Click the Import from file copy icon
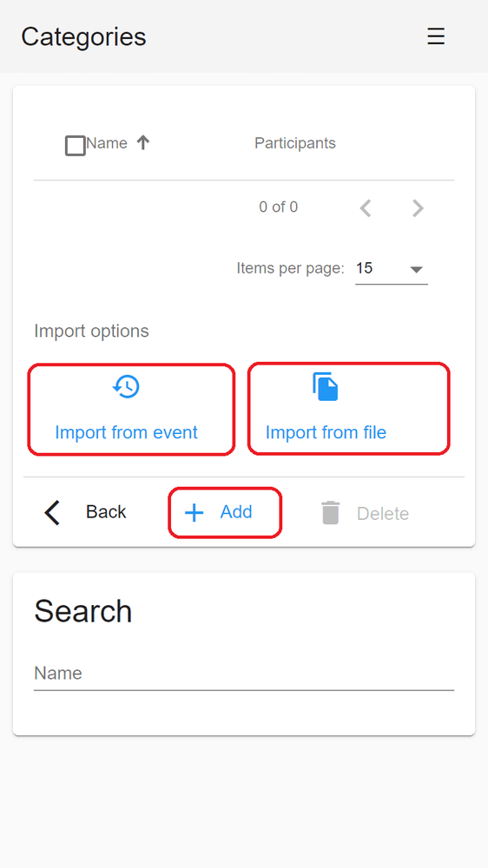The width and height of the screenshot is (488, 868). 325,386
